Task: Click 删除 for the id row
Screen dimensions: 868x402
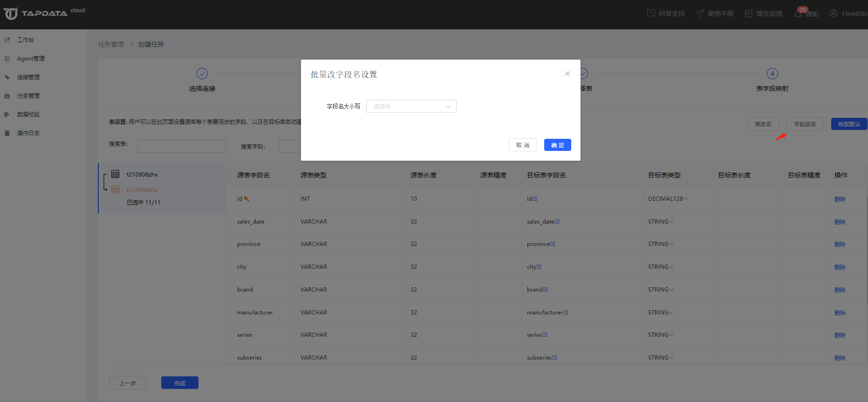Action: (840, 199)
